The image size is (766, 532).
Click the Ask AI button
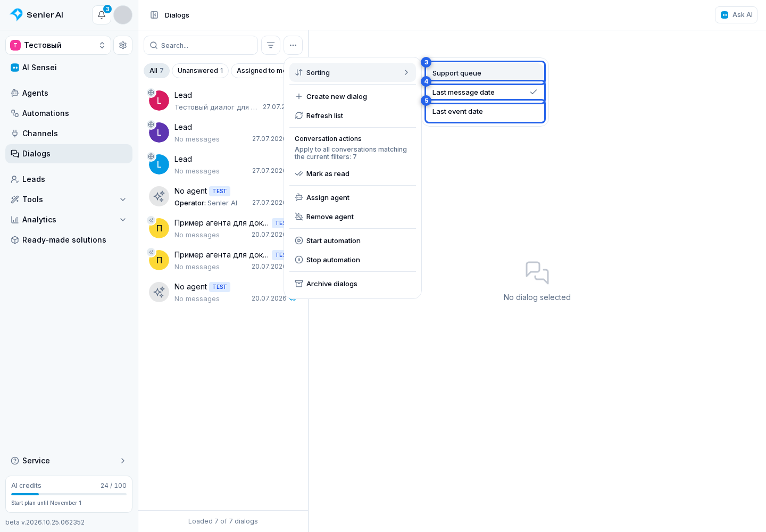point(736,15)
